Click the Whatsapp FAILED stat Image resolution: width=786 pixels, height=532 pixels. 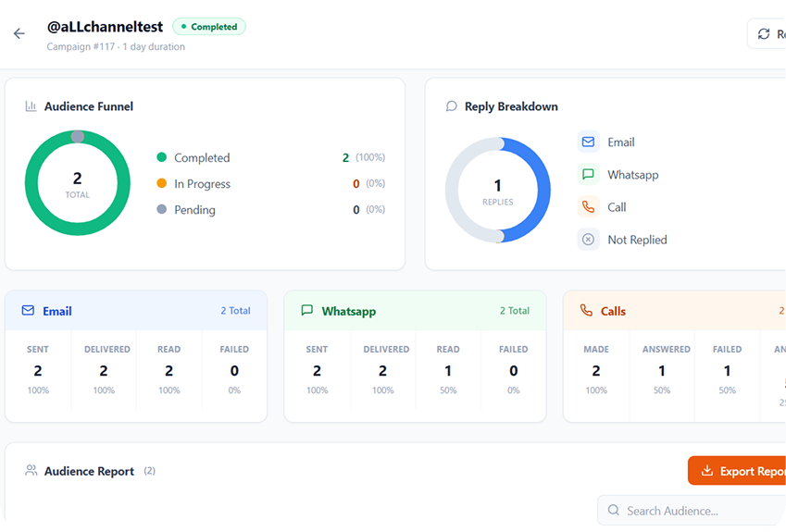[x=513, y=370]
